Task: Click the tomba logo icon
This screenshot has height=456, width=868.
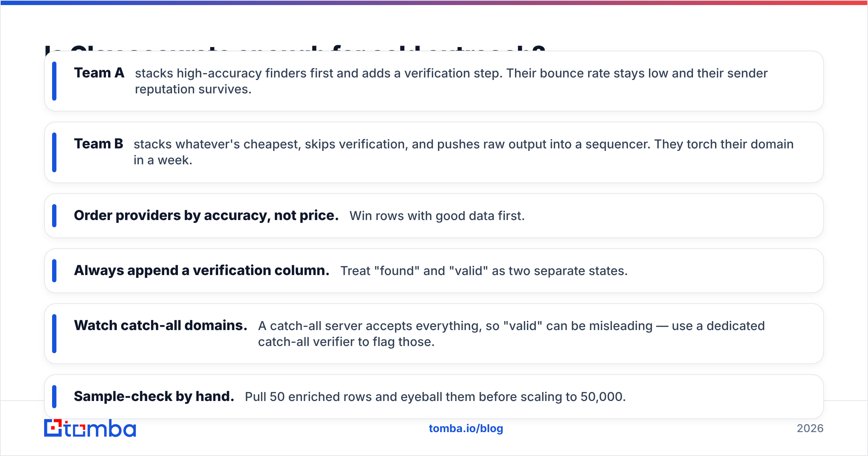Action: [x=53, y=428]
